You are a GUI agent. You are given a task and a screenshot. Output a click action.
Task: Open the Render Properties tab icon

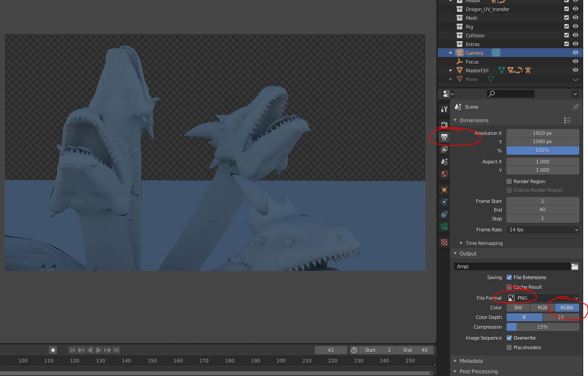point(444,124)
